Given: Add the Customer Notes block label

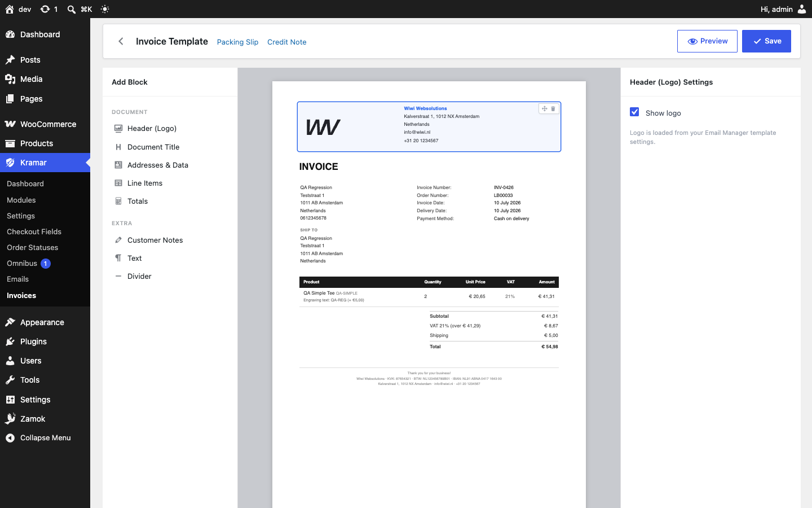Looking at the screenshot, I should 155,240.
